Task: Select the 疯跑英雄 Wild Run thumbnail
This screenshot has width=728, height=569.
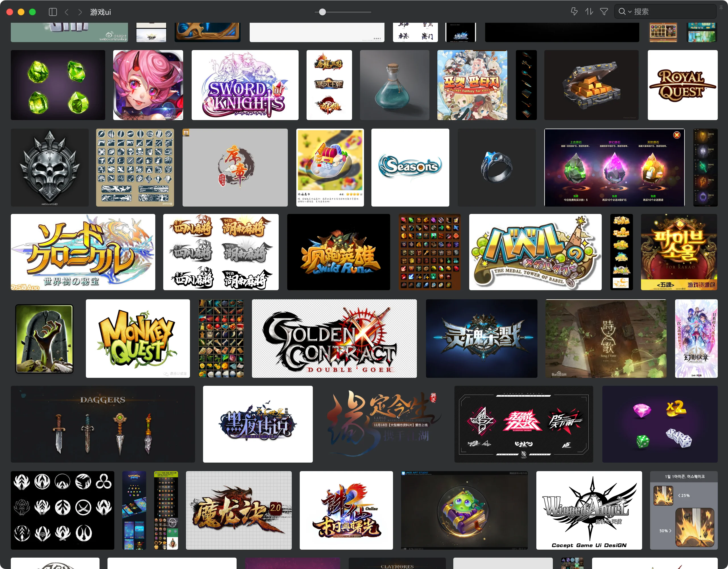Action: 339,252
